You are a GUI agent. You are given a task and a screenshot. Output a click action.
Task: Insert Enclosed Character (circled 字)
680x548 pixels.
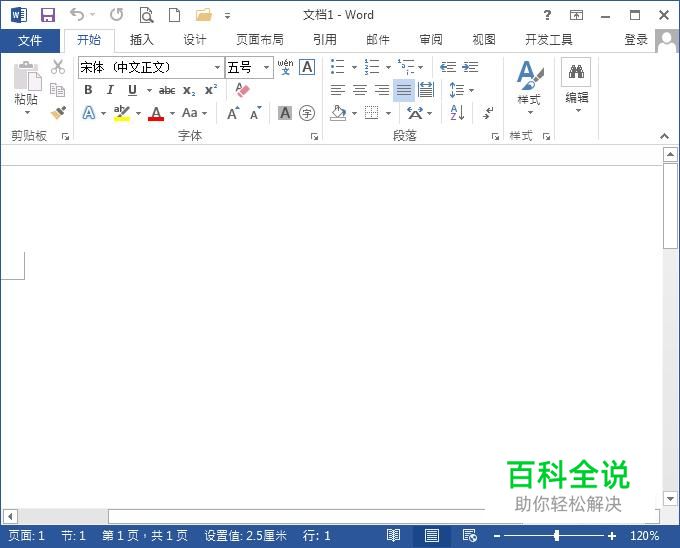[307, 113]
